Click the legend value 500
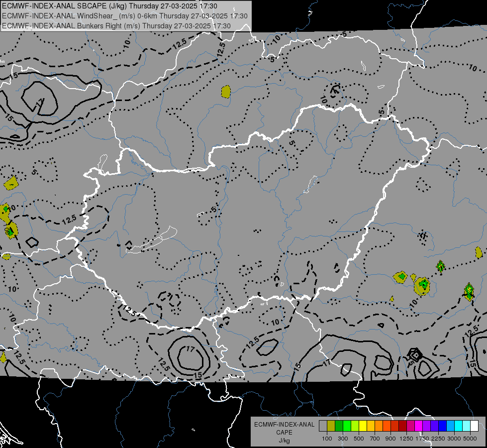487x448 pixels. 359,439
